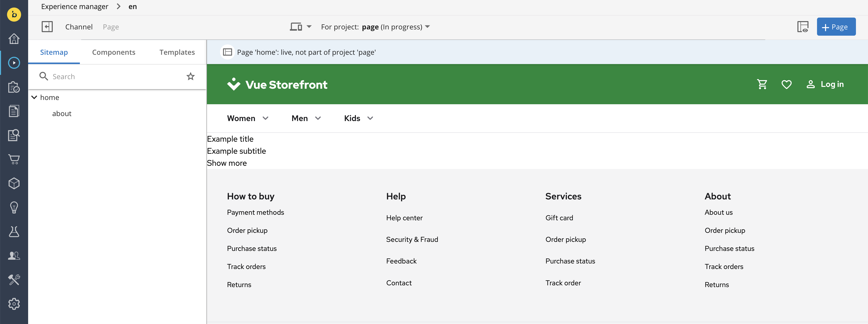Open the settings gear in sidebar
Image resolution: width=868 pixels, height=324 pixels.
coord(14,304)
